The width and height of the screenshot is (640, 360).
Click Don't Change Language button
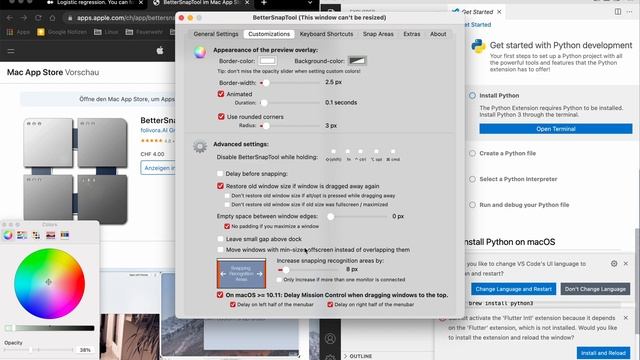[x=595, y=289]
